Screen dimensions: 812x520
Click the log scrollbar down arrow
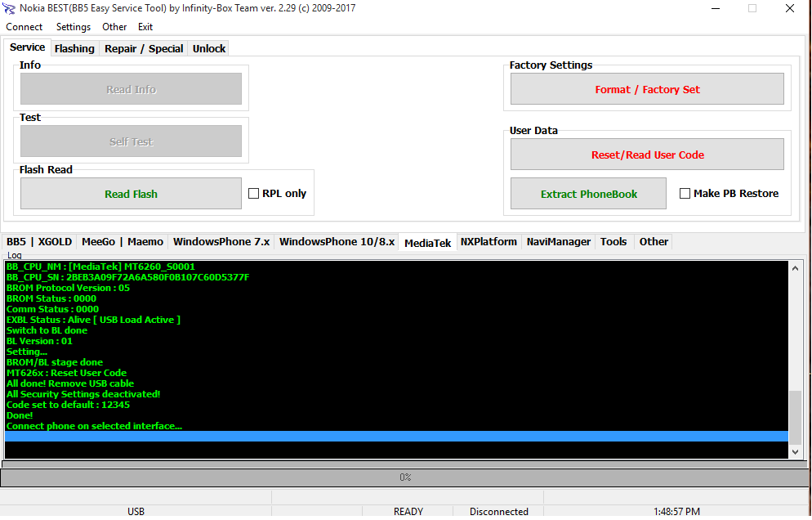[795, 452]
